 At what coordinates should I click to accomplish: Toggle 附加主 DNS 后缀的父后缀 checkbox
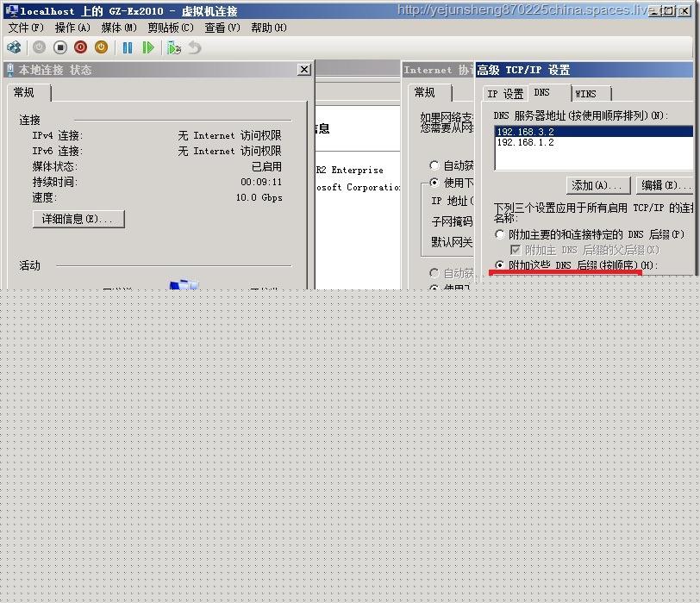click(516, 249)
